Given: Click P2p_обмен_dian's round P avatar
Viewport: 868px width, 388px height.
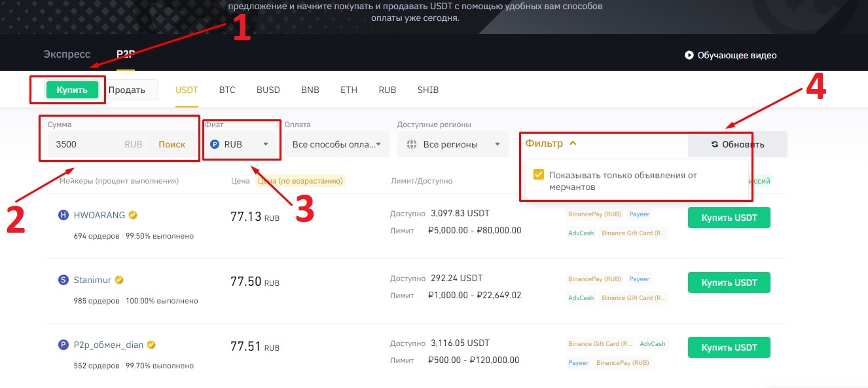Looking at the screenshot, I should pos(63,345).
